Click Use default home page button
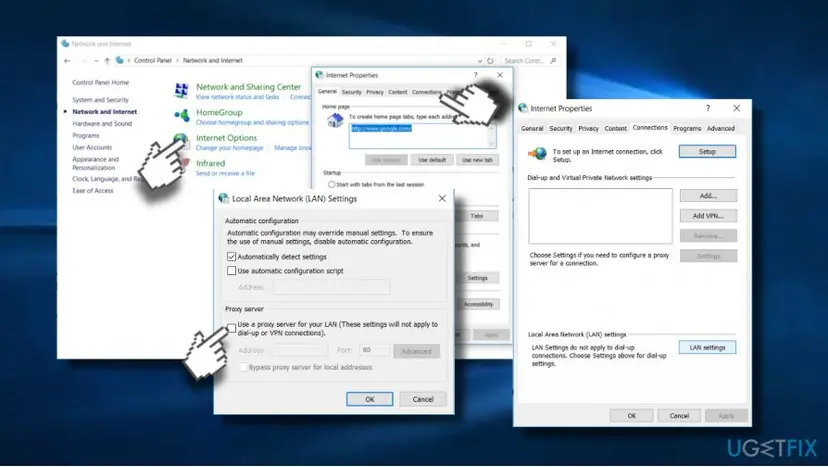The height and width of the screenshot is (467, 828). tap(432, 160)
